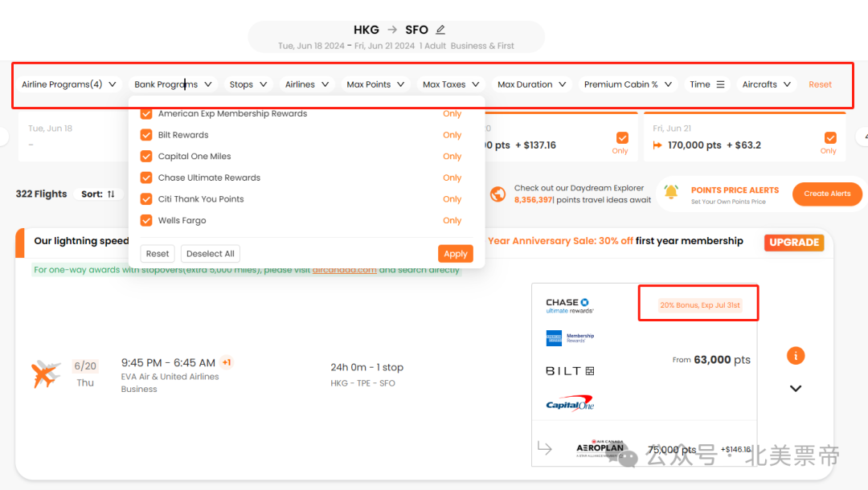Uncheck Capital One Miles checkbox
Image resolution: width=868 pixels, height=490 pixels.
(146, 157)
